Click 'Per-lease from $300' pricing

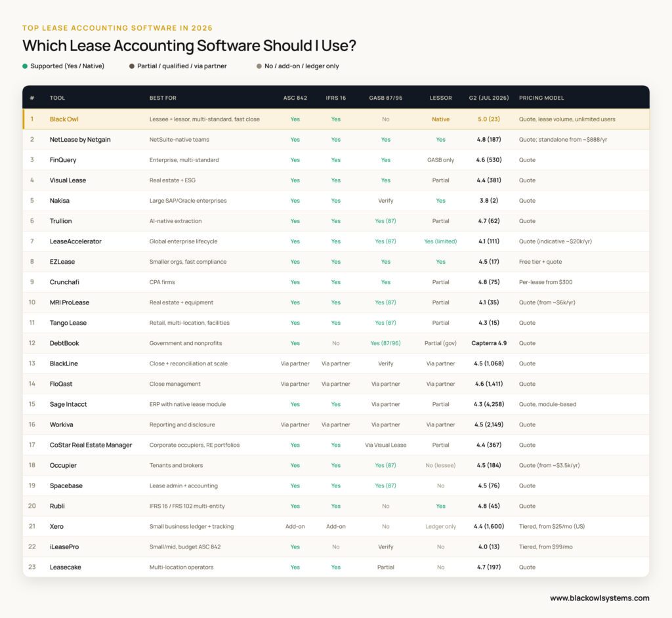coord(545,282)
